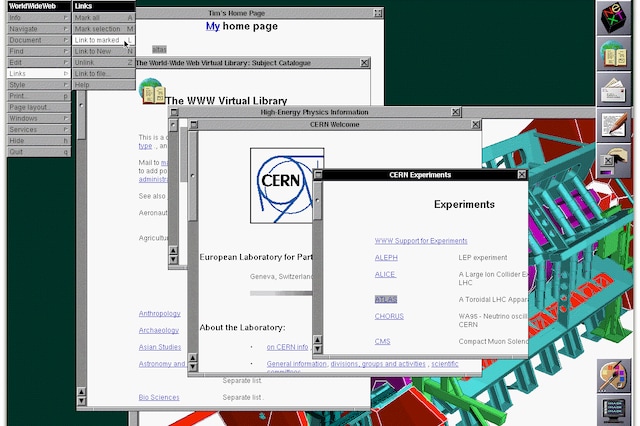Open the Windows submenu
The width and height of the screenshot is (640, 426).
click(x=39, y=118)
